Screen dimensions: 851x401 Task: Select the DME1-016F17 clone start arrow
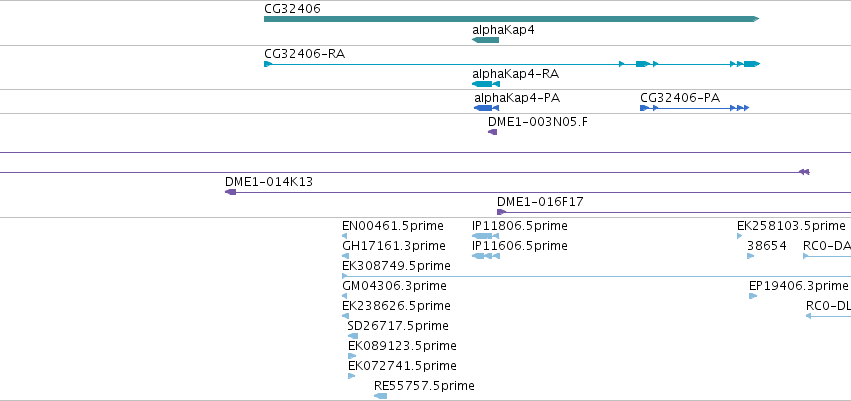tap(501, 212)
